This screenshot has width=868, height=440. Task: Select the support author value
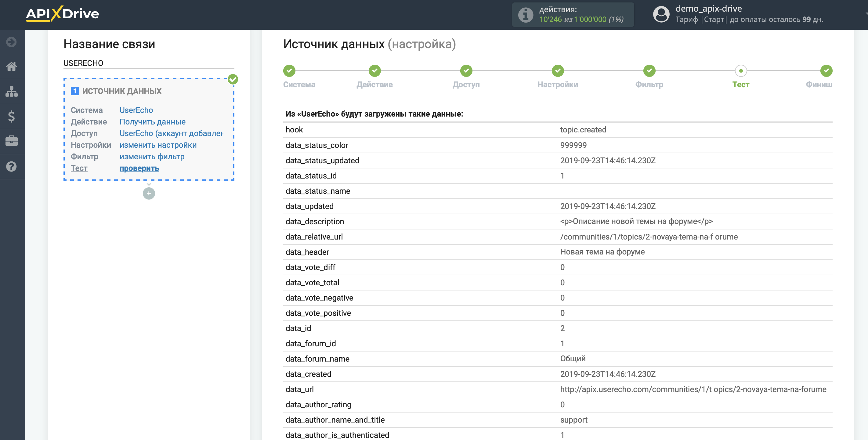pyautogui.click(x=574, y=420)
